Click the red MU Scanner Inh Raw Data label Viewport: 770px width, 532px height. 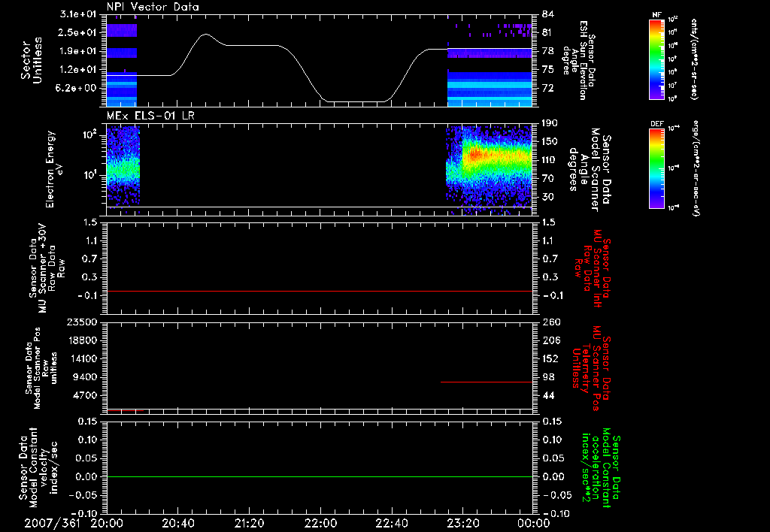click(x=593, y=268)
